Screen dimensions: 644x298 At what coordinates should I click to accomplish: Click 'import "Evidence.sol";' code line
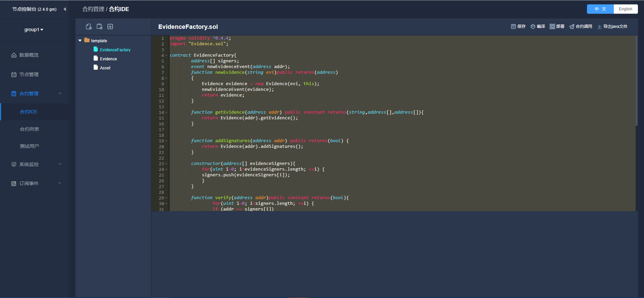[199, 44]
